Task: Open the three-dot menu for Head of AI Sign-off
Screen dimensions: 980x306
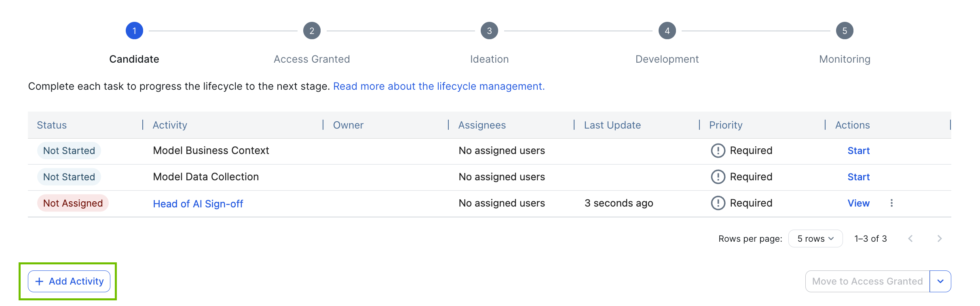Action: point(891,203)
